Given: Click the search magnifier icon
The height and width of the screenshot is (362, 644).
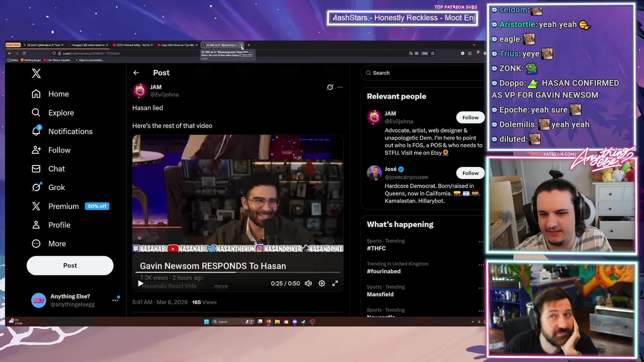Looking at the screenshot, I should pyautogui.click(x=368, y=73).
